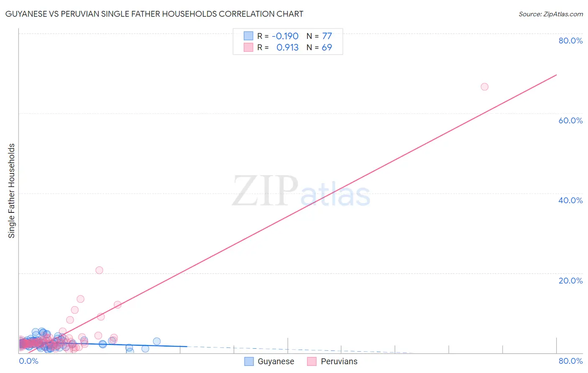Click the 60.0% y-axis label

[x=570, y=120]
